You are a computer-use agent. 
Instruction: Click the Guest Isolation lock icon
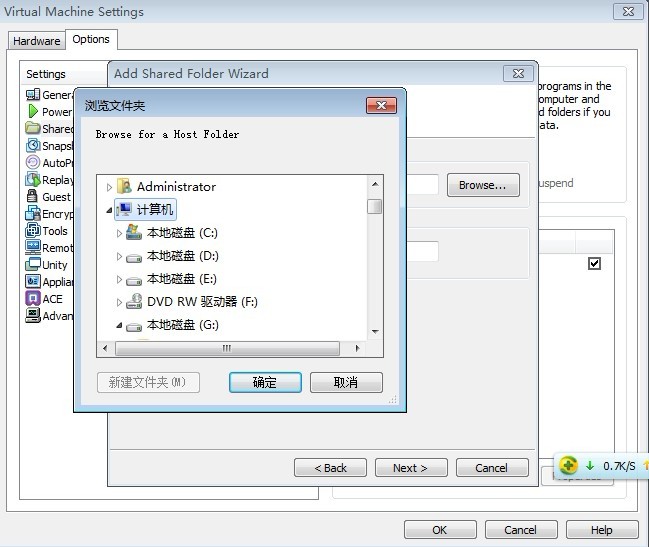coord(32,196)
